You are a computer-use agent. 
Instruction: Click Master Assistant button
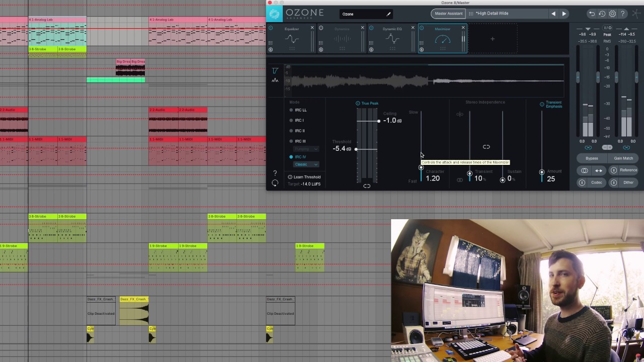[x=448, y=14]
